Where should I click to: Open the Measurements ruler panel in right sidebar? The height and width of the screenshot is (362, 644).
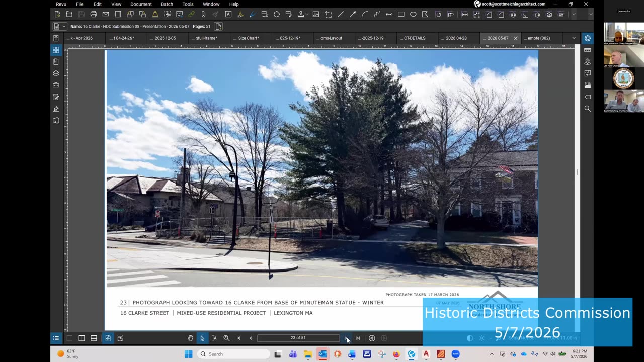[587, 50]
